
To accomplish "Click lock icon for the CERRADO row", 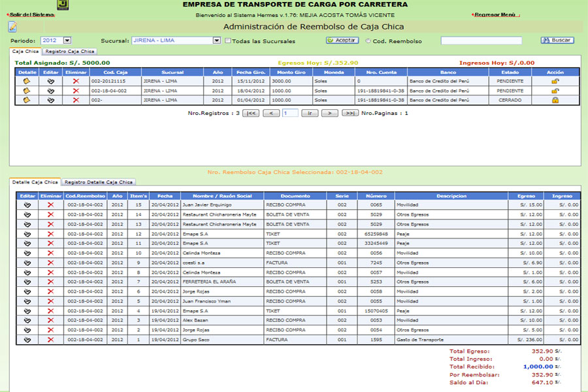I will [555, 101].
